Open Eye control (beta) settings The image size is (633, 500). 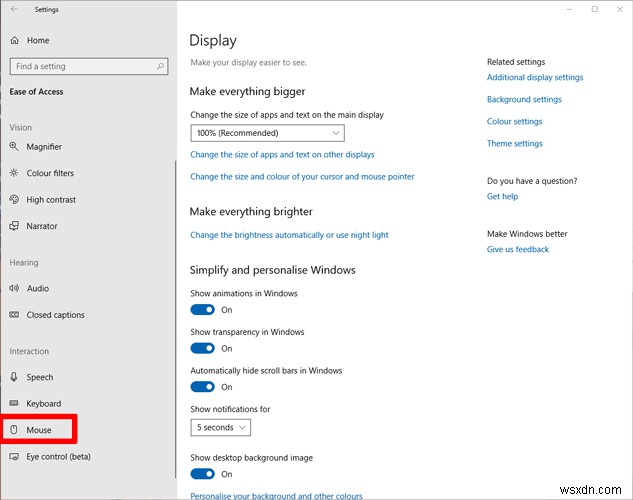58,456
